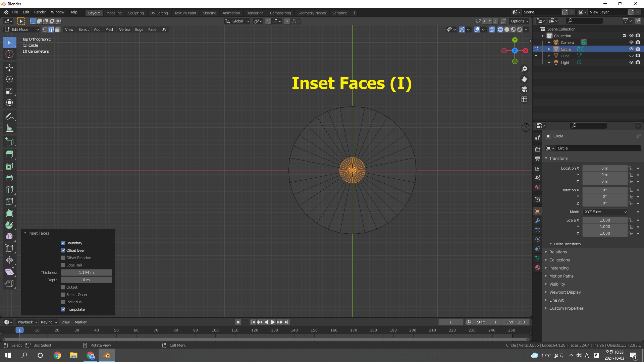Open the Modifier properties wrench tab
The height and width of the screenshot is (362, 644).
click(x=538, y=221)
